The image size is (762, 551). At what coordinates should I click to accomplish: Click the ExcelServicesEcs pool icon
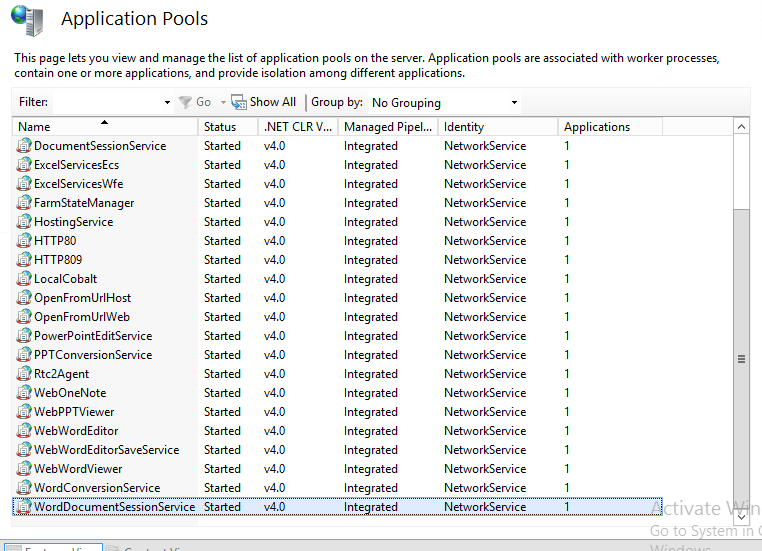(24, 164)
